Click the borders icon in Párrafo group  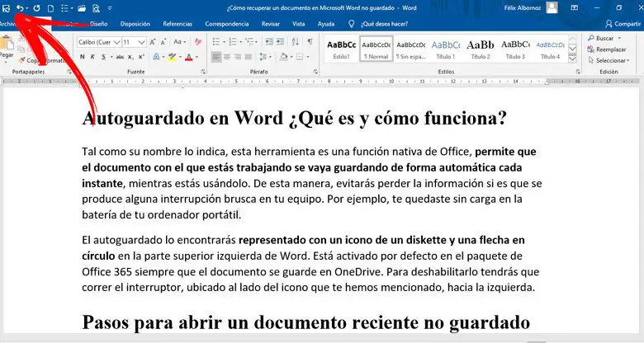tap(300, 57)
